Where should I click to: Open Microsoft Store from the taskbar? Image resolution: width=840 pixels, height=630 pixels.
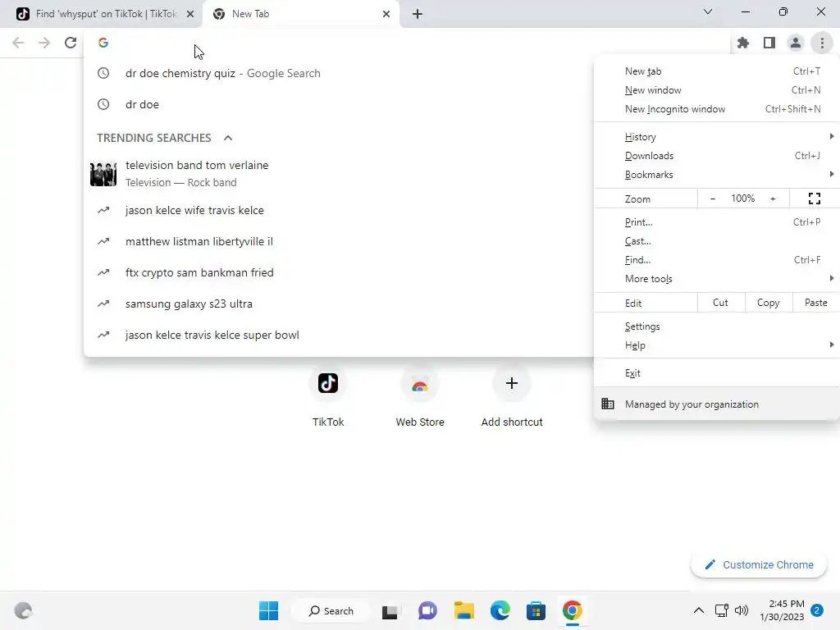[x=536, y=610]
